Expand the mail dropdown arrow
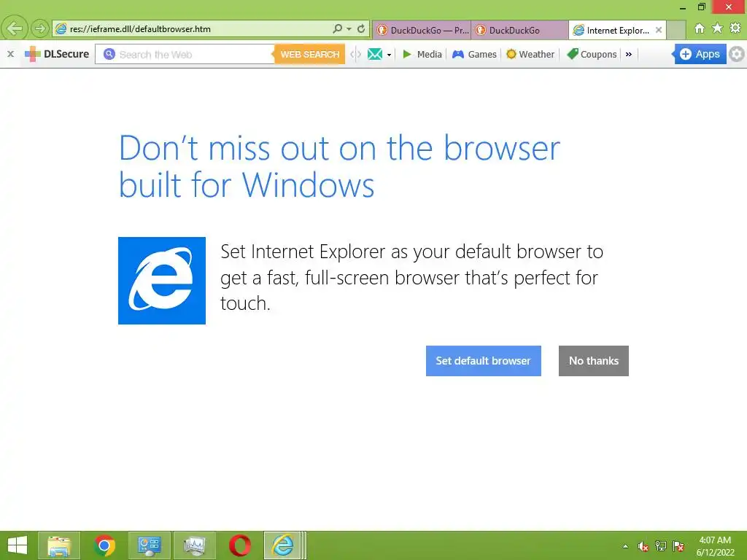 [x=390, y=55]
